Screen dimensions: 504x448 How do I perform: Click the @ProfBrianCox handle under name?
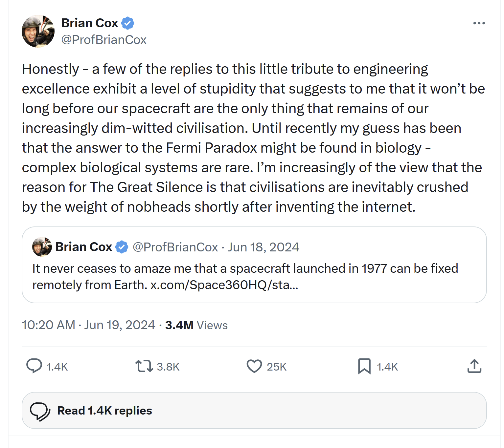point(104,40)
